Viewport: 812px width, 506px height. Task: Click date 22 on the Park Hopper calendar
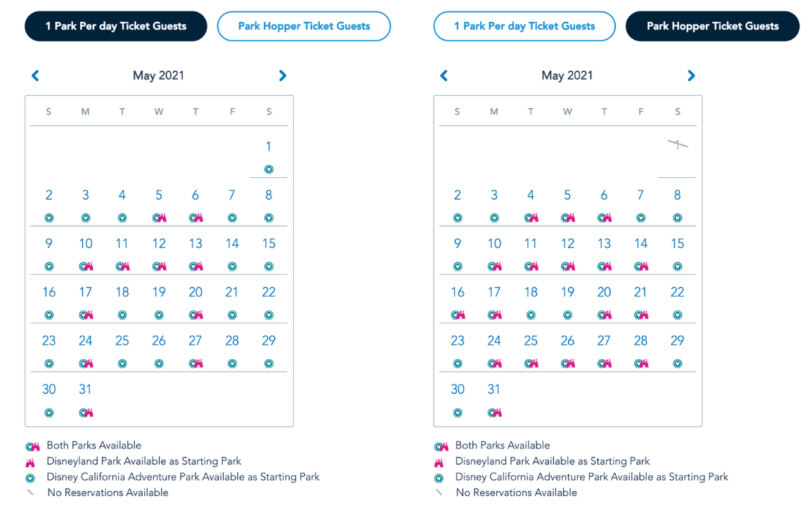click(x=677, y=292)
